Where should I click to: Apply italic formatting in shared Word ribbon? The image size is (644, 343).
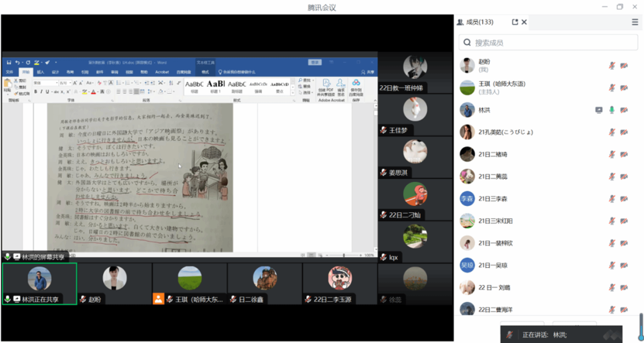coord(41,92)
